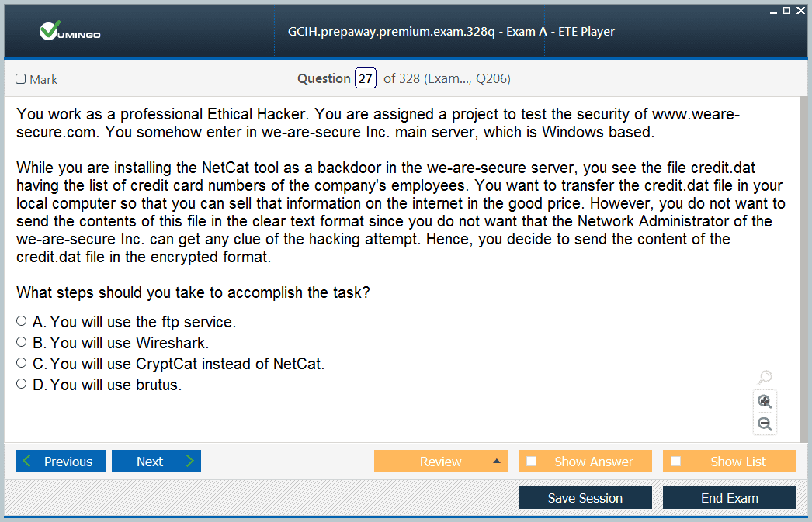Click the zoom in magnifier icon
Viewport: 812px width, 522px height.
tap(765, 401)
